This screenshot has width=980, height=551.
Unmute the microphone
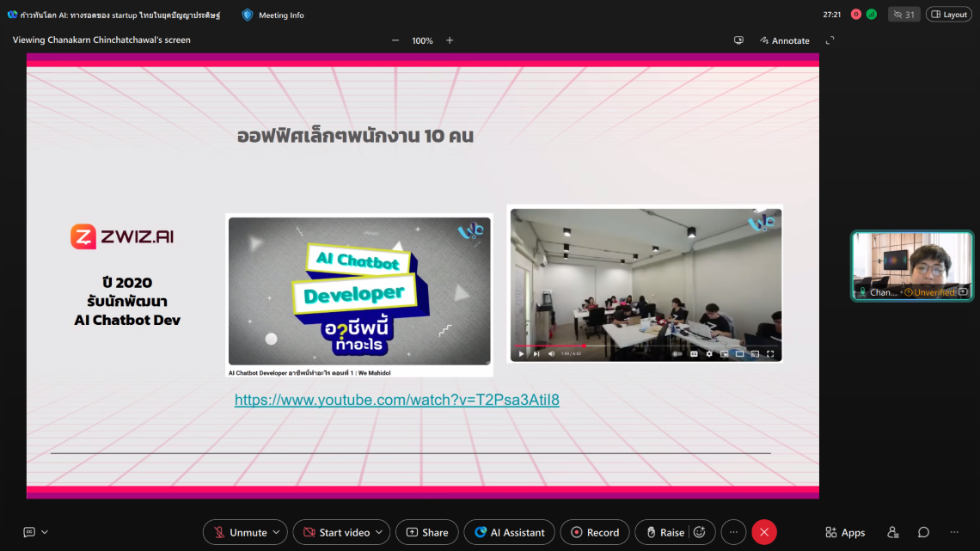click(x=239, y=532)
